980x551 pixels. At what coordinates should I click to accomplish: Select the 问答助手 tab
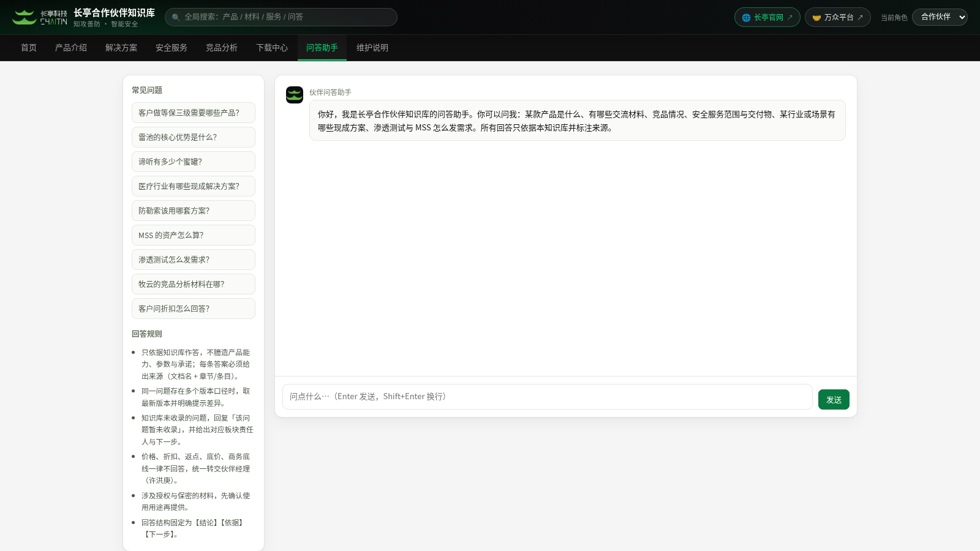point(322,48)
